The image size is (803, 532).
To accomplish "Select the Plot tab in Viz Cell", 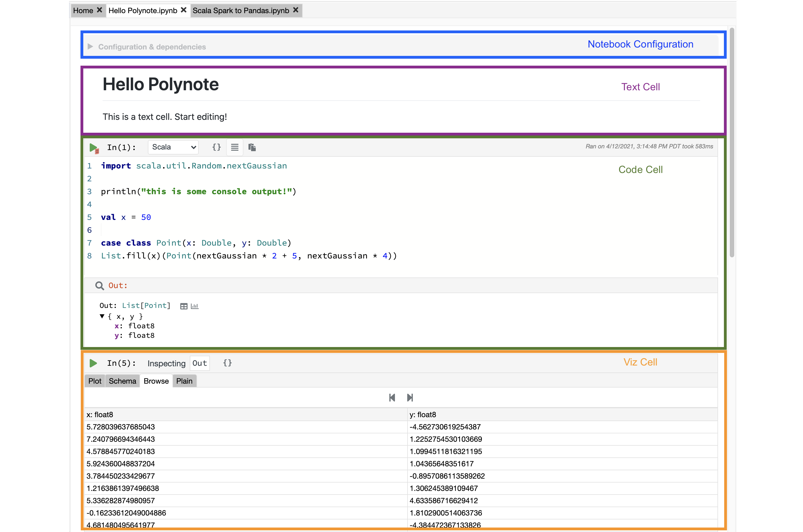I will point(94,381).
